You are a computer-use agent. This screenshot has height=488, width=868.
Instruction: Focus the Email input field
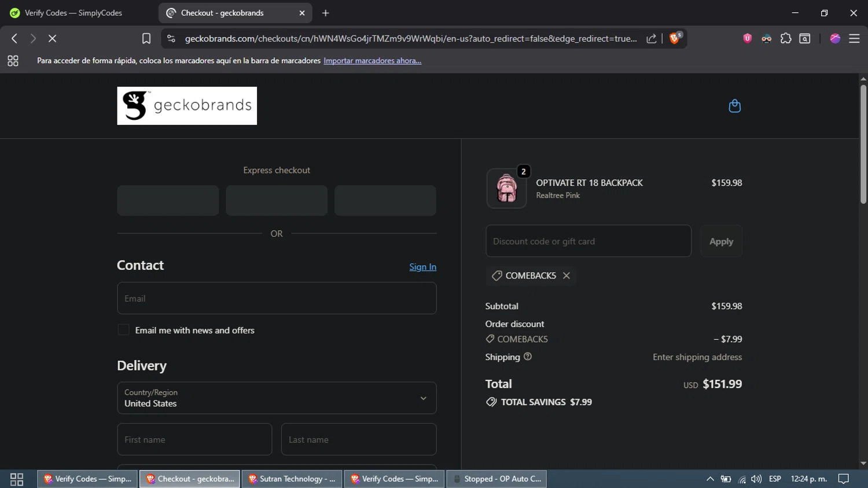(x=277, y=298)
